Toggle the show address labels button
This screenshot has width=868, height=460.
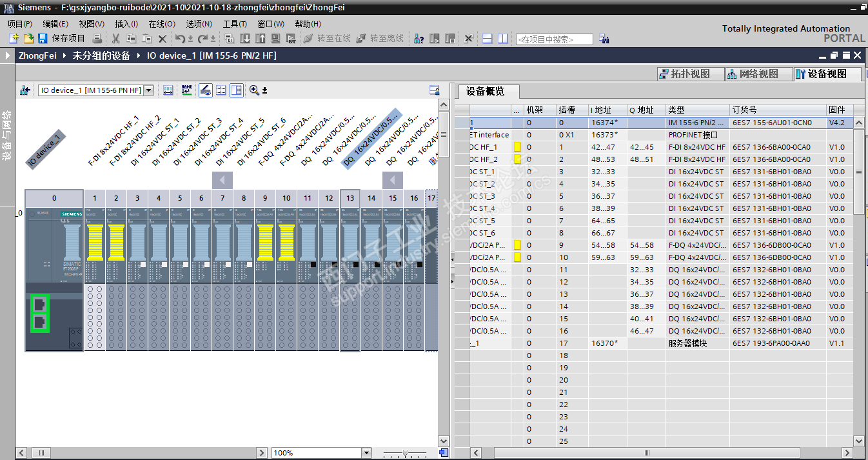pyautogui.click(x=206, y=90)
